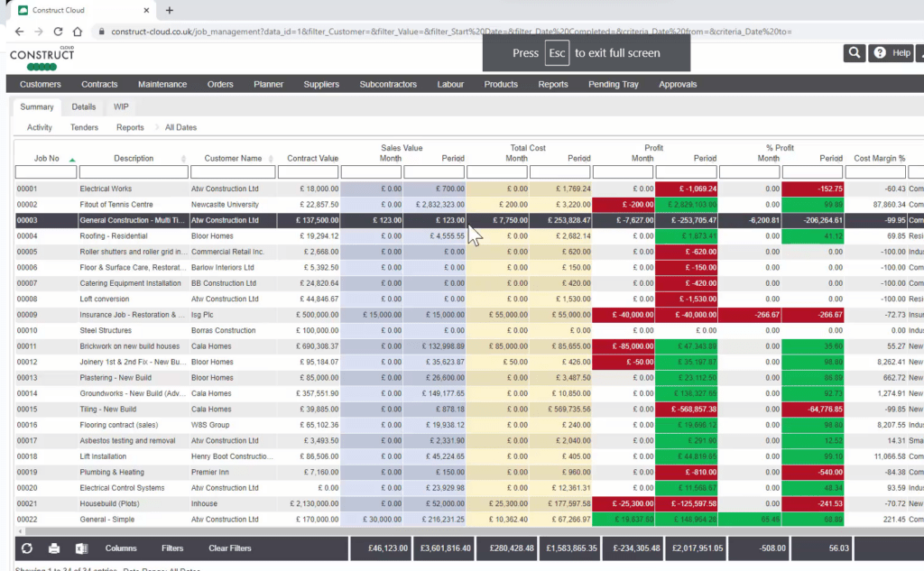The image size is (924, 571).
Task: Open the Reports sub-tab below Summary
Action: pyautogui.click(x=130, y=127)
